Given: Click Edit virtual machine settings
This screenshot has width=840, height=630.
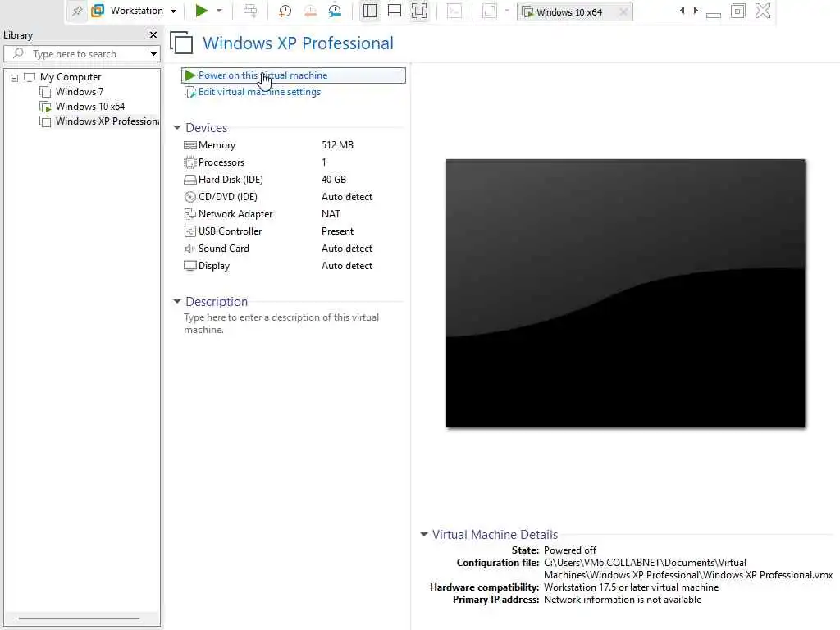Looking at the screenshot, I should tap(259, 92).
